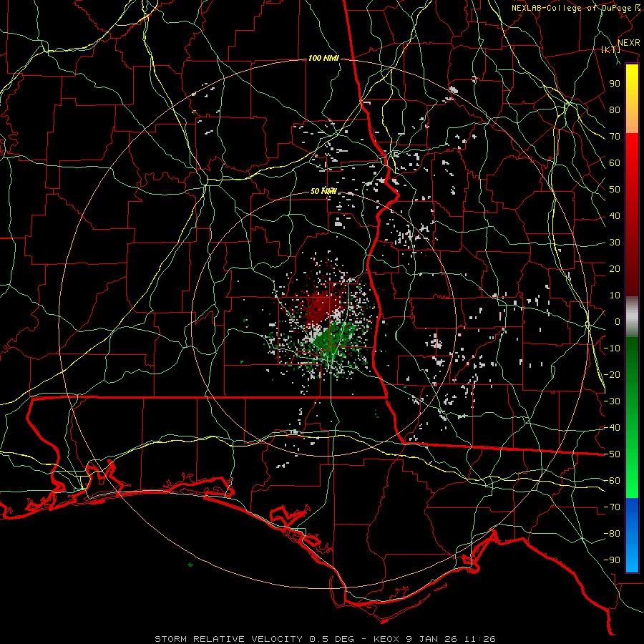Click the STORM RELATIVE VELOCITY caption text
The image size is (644, 644).
(230, 639)
